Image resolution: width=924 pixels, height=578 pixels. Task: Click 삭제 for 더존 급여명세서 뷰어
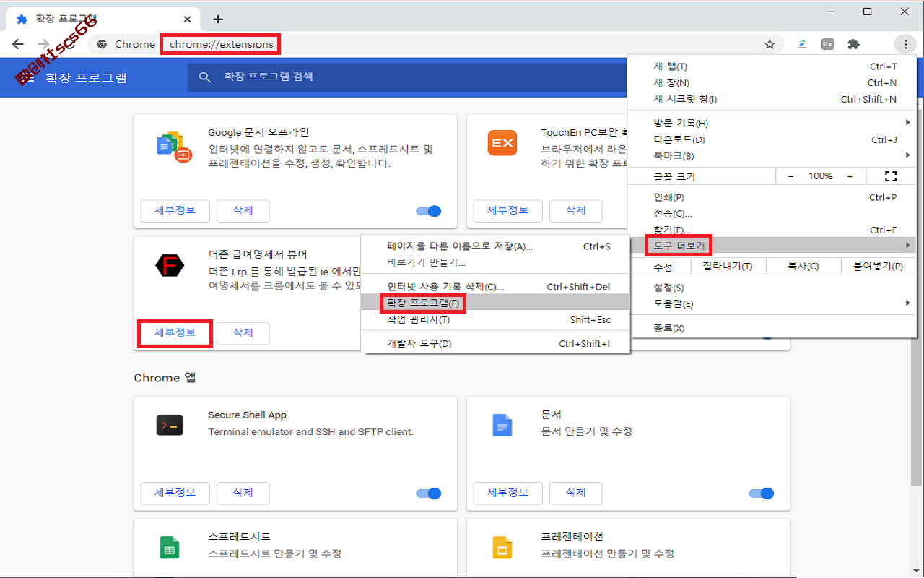point(243,333)
